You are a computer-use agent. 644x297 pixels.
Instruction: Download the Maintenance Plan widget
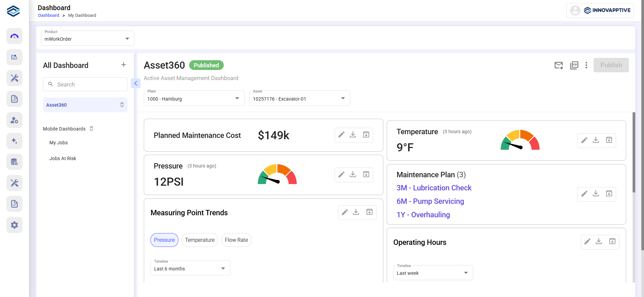pyautogui.click(x=596, y=194)
